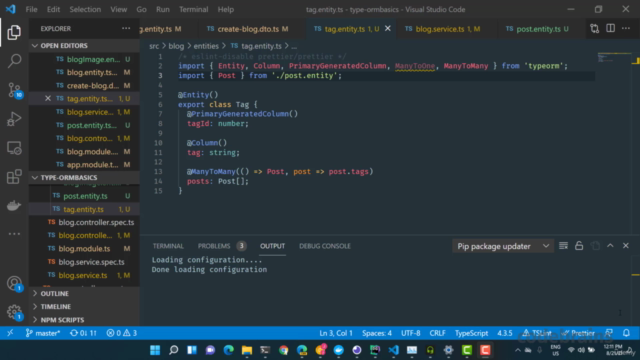This screenshot has width=640, height=360.
Task: Click the Open Changes compare icon
Action: 595,29
